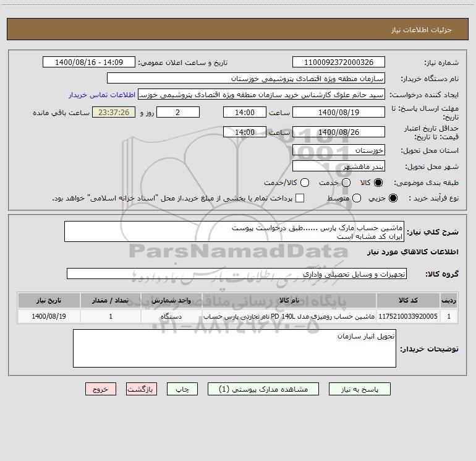Click the گروه کالا field
476x461 pixels.
[x=237, y=274]
